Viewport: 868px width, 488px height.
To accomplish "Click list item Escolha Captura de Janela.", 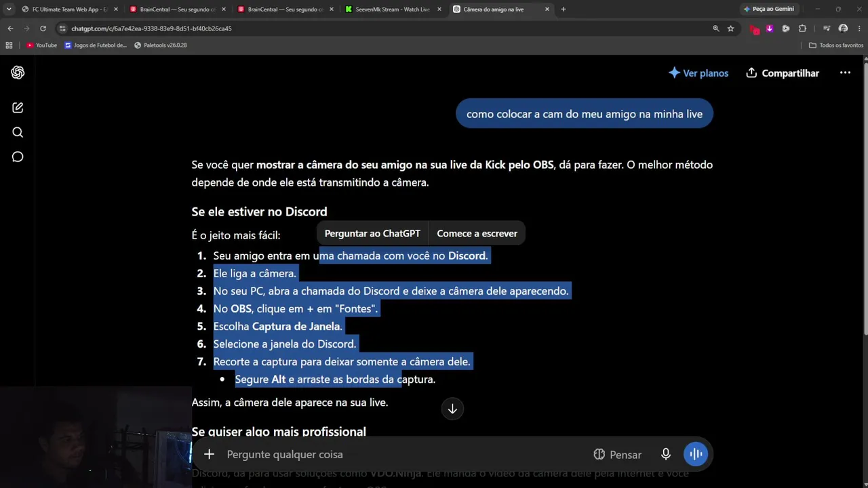I will (x=278, y=326).
